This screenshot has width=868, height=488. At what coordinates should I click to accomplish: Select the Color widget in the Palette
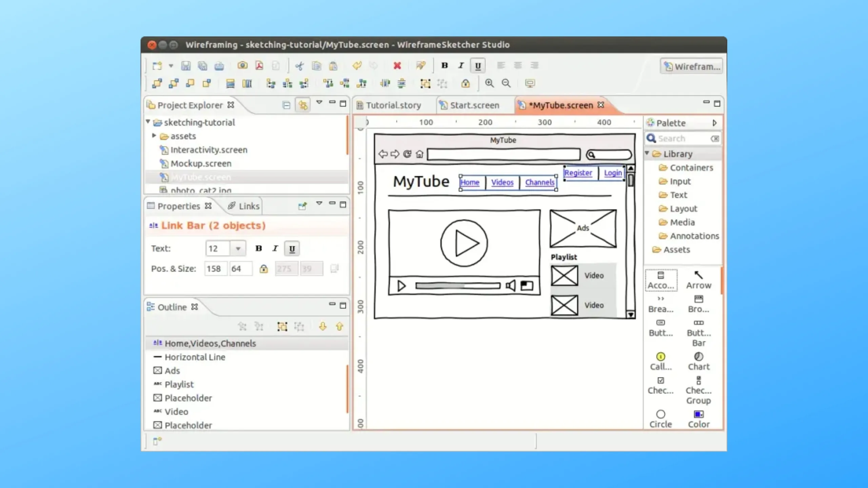pyautogui.click(x=698, y=419)
